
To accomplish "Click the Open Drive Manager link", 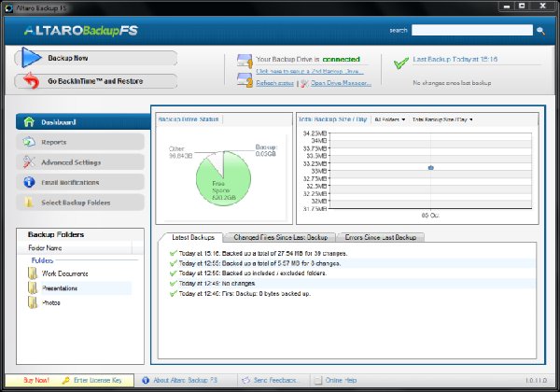I will click(341, 83).
